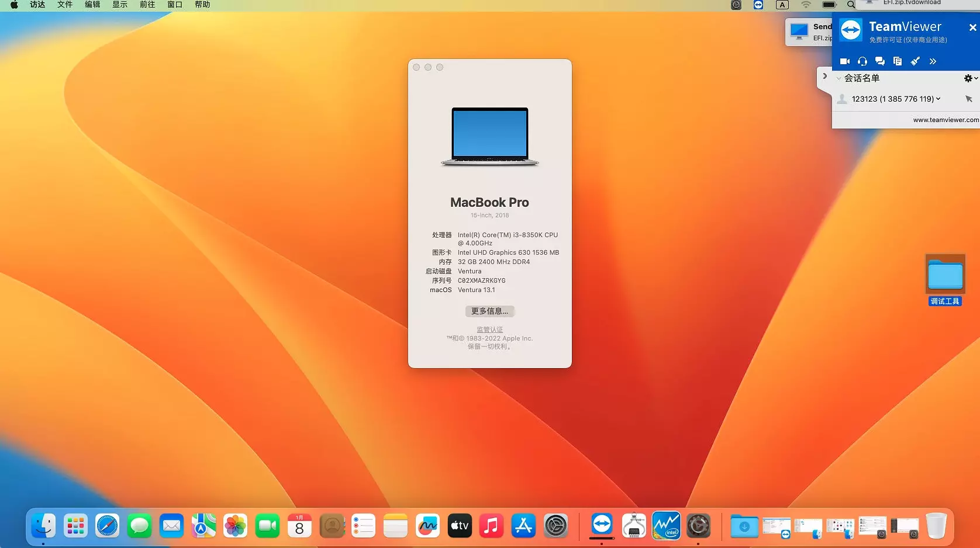Image resolution: width=980 pixels, height=548 pixels.
Task: Expand the 123123 participant dropdown arrow
Action: pos(938,99)
